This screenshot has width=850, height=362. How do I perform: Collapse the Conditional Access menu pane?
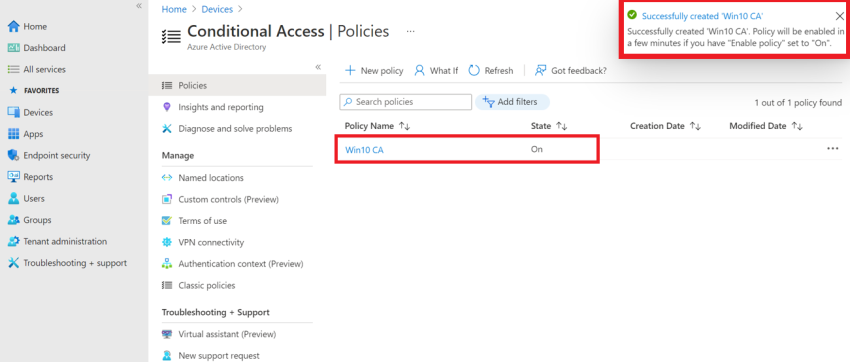pos(318,67)
